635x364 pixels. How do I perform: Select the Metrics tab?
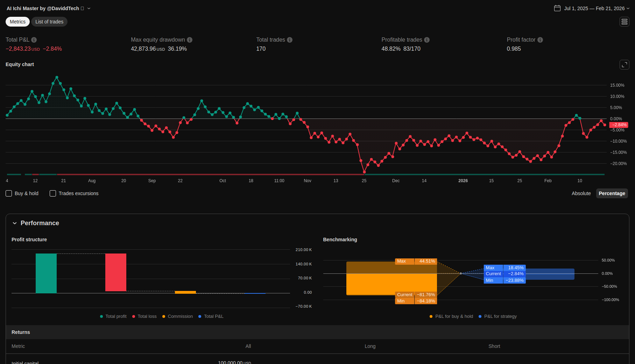17,22
